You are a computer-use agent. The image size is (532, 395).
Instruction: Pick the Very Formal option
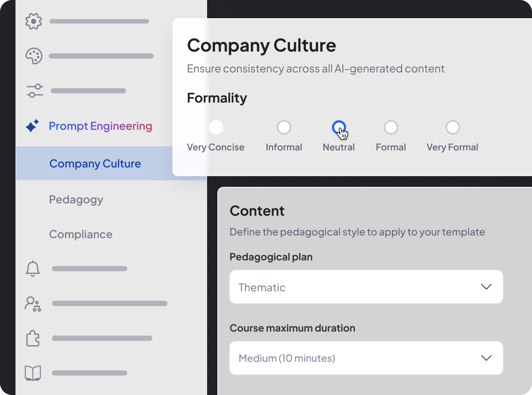(x=453, y=127)
